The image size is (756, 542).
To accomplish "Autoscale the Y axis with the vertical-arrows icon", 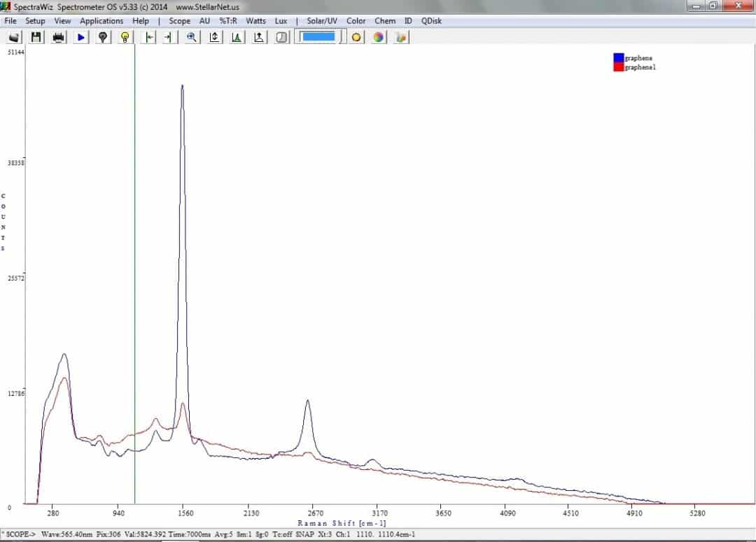I will click(213, 37).
